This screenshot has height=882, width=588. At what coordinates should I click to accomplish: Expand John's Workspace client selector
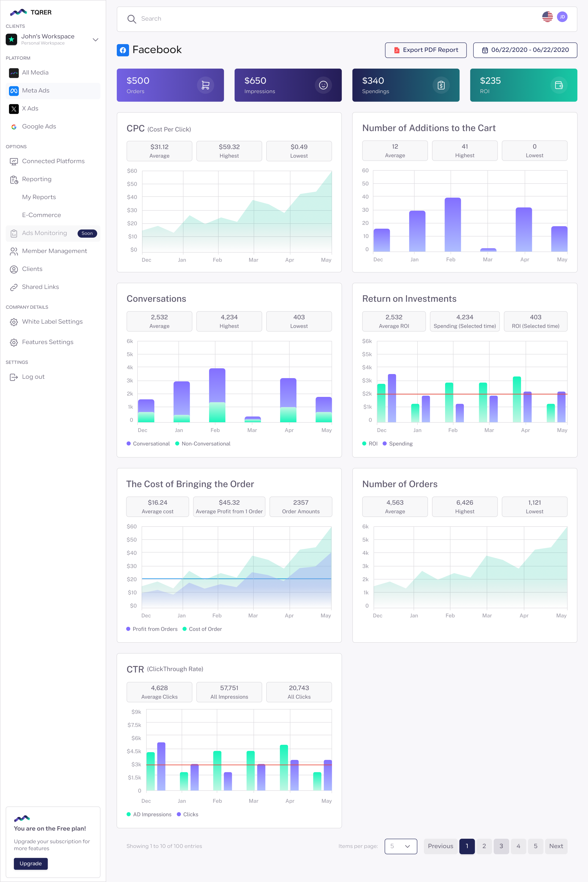(x=95, y=39)
